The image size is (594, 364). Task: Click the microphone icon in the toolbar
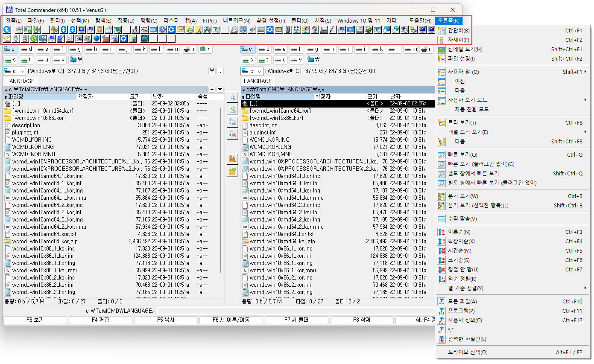coord(15,38)
